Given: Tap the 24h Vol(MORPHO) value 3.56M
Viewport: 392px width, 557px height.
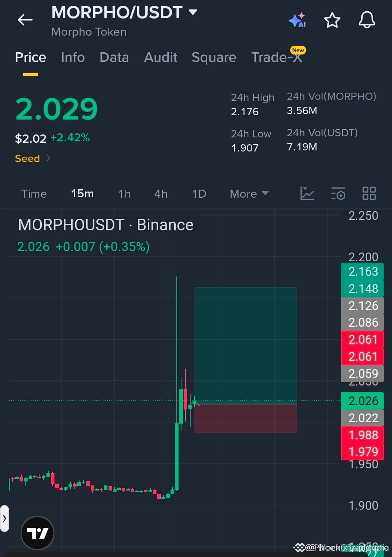Looking at the screenshot, I should [x=302, y=110].
